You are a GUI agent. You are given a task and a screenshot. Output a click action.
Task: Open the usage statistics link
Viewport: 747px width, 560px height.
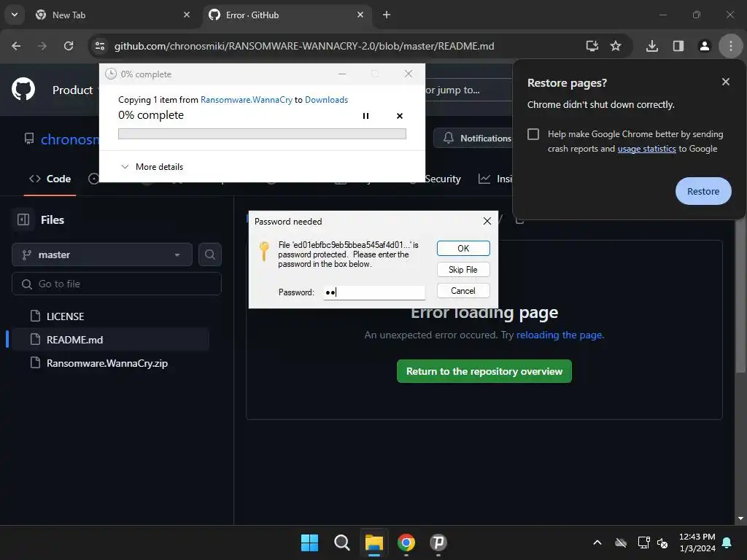646,149
